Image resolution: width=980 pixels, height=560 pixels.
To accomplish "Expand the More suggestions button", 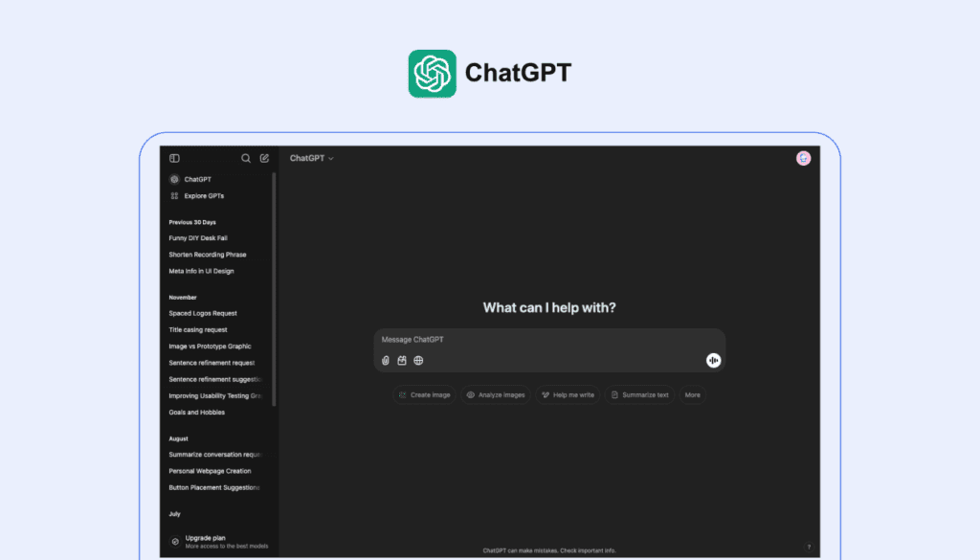I will click(x=692, y=394).
